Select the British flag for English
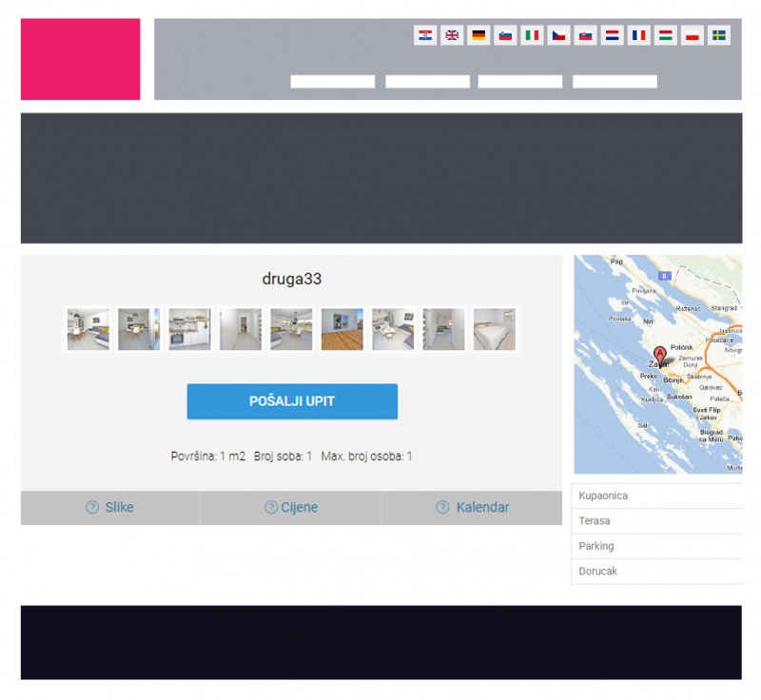Image resolution: width=761 pixels, height=700 pixels. pos(452,35)
